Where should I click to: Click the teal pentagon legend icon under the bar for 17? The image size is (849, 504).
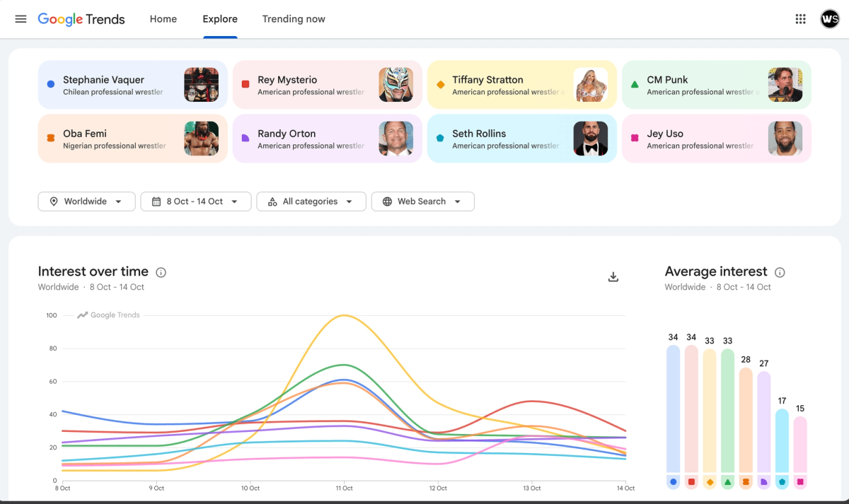pos(782,482)
